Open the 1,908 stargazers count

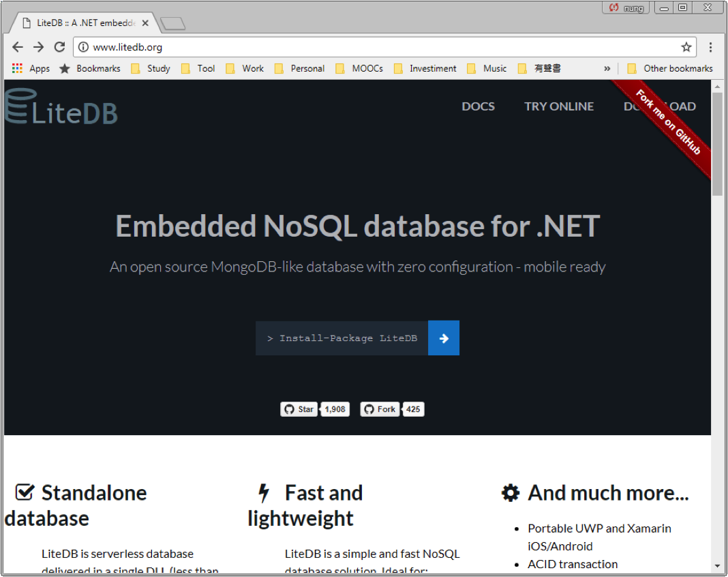335,409
